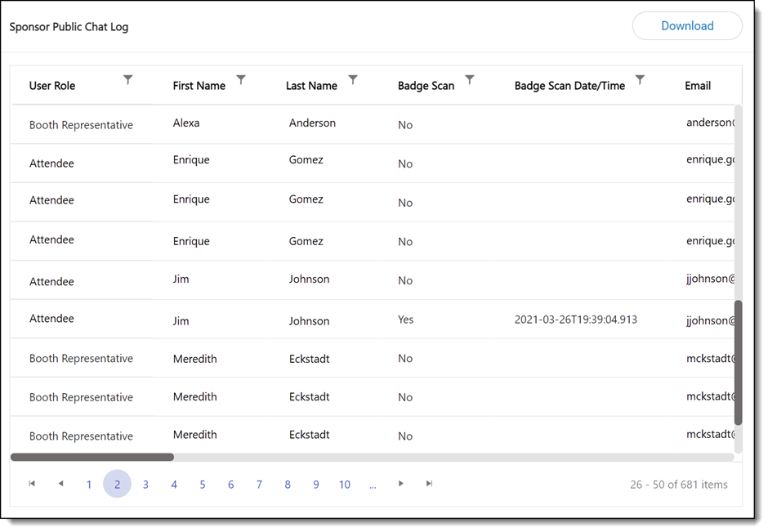Sort by the Email column header
The image size is (768, 532).
point(698,86)
